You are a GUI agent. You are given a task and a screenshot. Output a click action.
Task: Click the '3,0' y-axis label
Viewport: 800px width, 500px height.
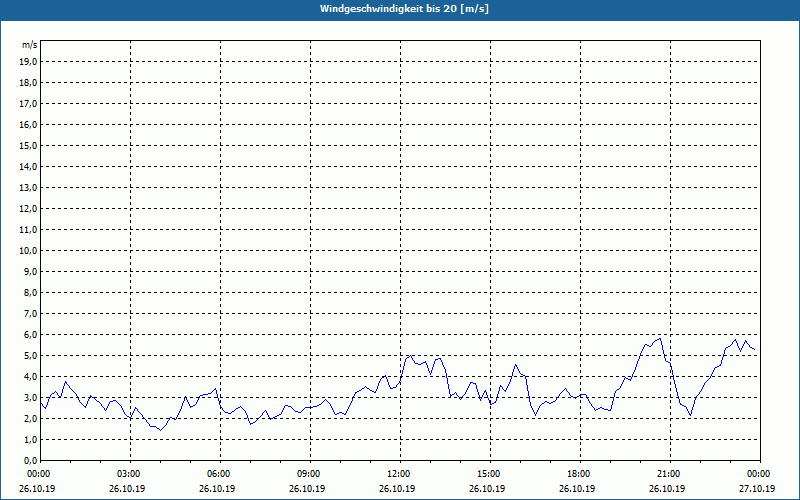pyautogui.click(x=30, y=397)
